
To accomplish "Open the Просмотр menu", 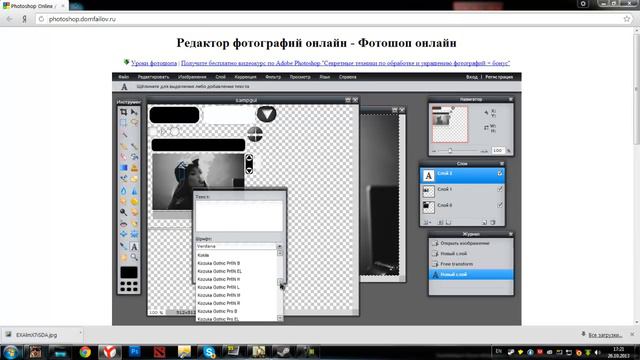I will click(x=300, y=77).
